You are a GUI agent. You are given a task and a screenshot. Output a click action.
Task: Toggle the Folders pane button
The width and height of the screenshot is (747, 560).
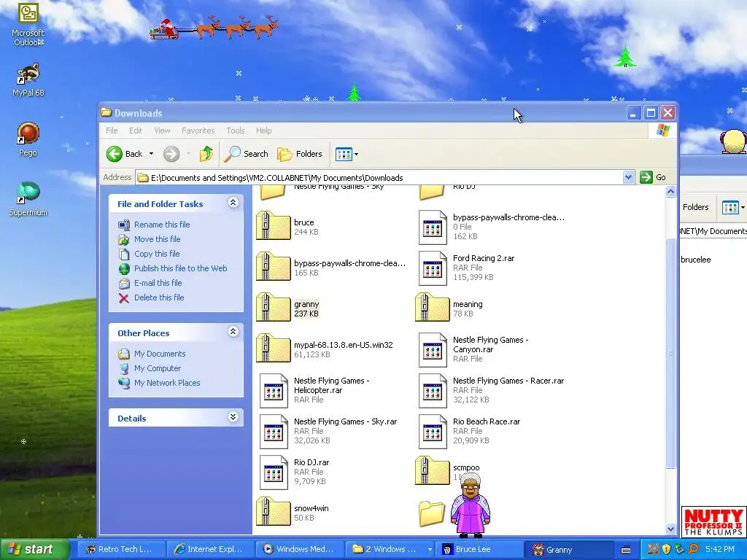point(300,154)
